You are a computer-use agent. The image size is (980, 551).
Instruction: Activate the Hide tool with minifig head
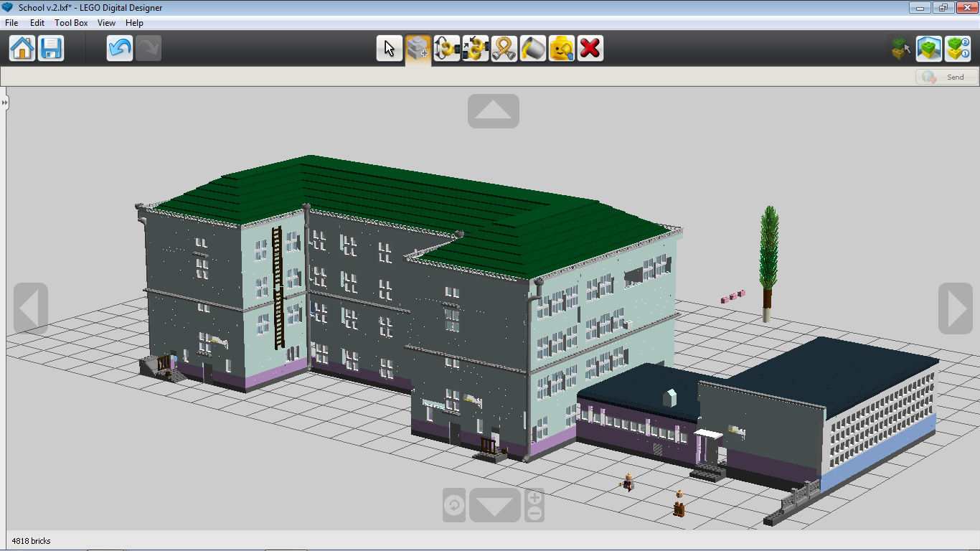point(562,49)
